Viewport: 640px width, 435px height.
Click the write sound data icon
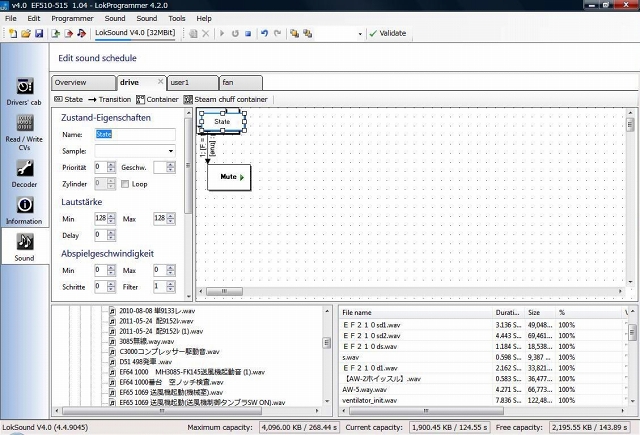(81, 33)
